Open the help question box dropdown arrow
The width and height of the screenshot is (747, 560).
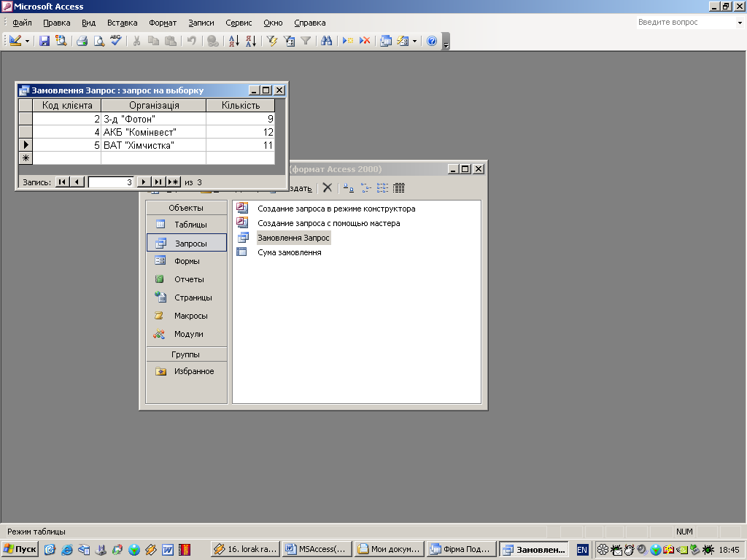coord(740,23)
